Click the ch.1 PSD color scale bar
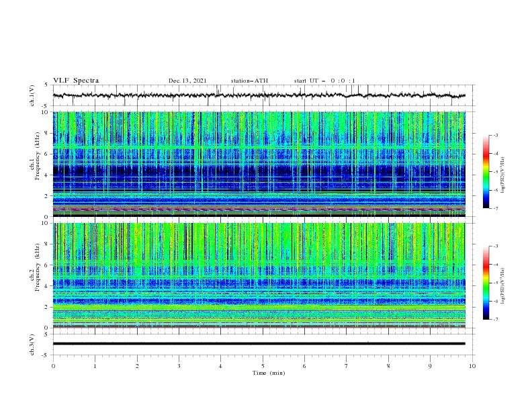The height and width of the screenshot is (411, 532). point(486,172)
